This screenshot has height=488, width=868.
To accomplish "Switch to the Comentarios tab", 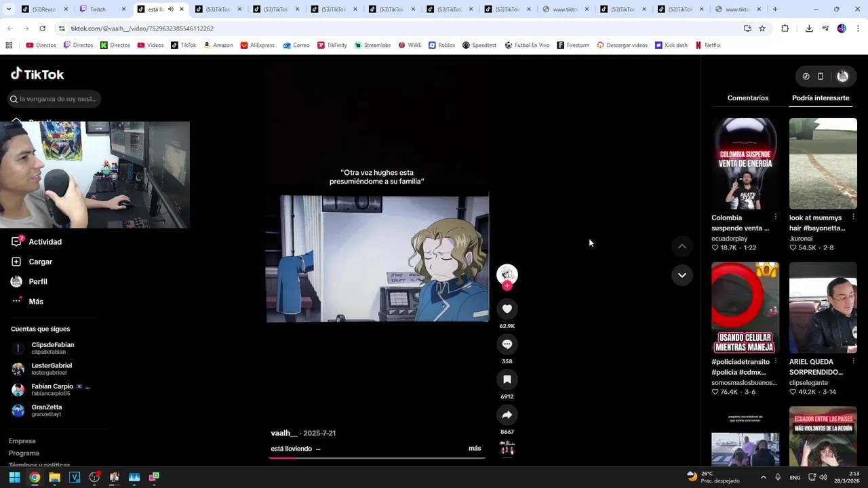I will [x=748, y=98].
